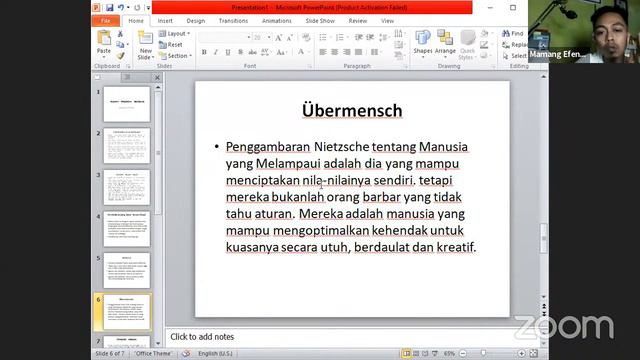The height and width of the screenshot is (360, 640).
Task: Open the File tab
Action: pyautogui.click(x=106, y=21)
